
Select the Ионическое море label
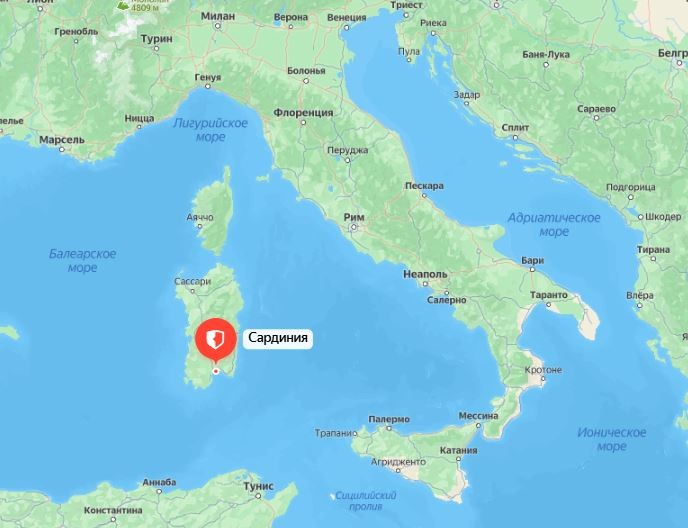click(612, 439)
